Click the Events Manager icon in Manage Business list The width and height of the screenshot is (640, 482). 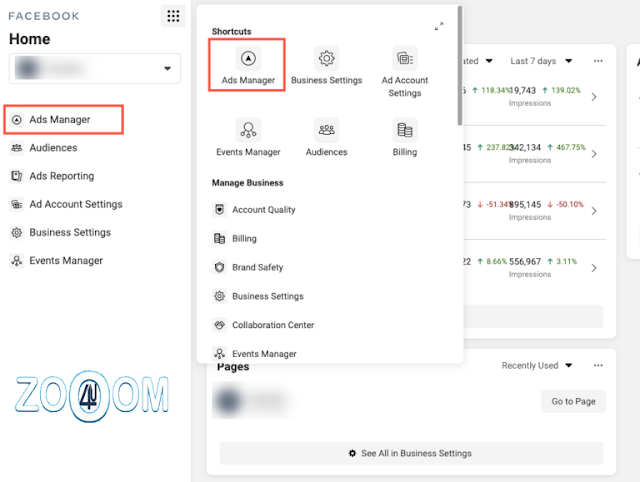coord(220,353)
